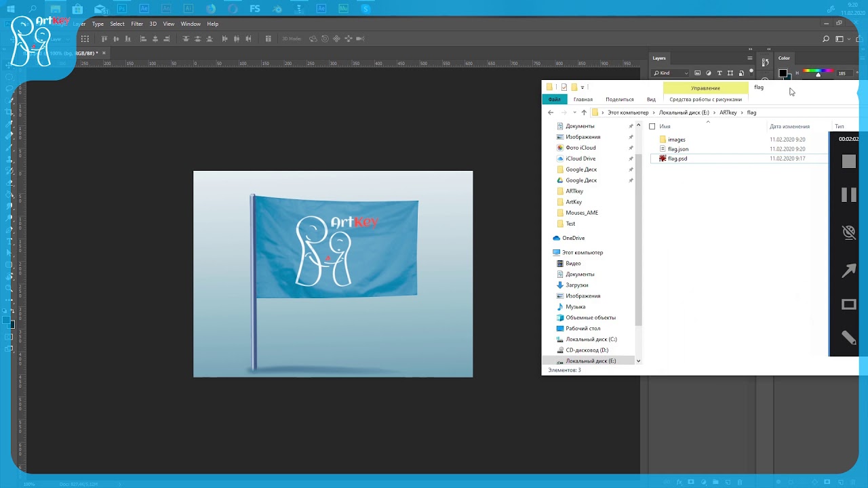
Task: Open the History panel icon
Action: tap(765, 62)
